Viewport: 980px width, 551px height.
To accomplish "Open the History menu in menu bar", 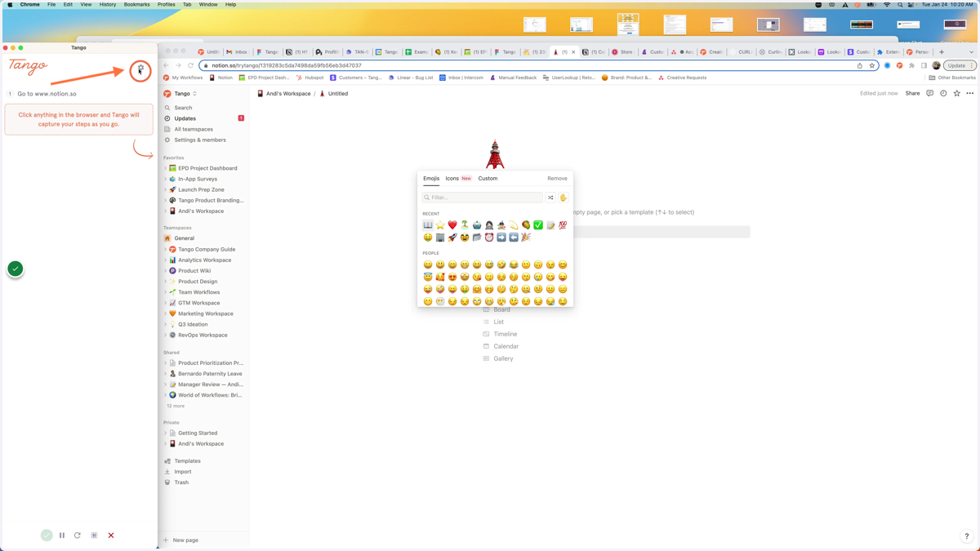I will (108, 4).
